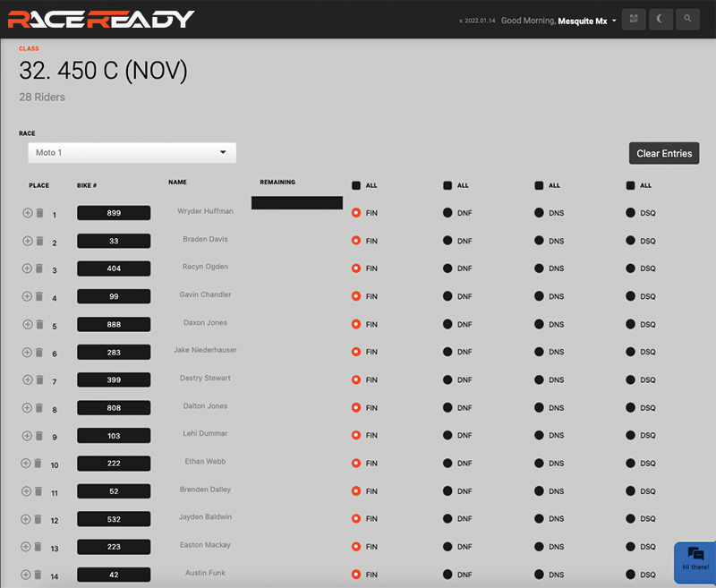Check the ALL box above FIN column
Viewport: 716px width, 588px height.
pyautogui.click(x=356, y=185)
